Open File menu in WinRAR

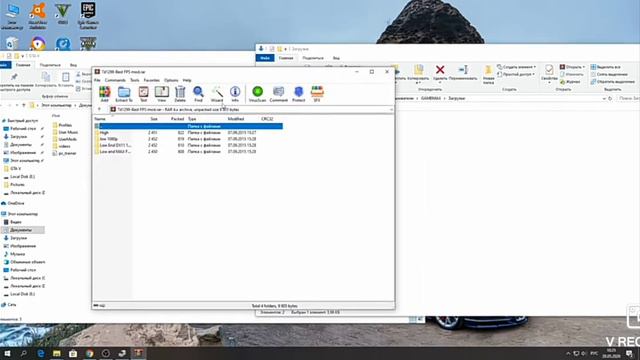point(97,80)
